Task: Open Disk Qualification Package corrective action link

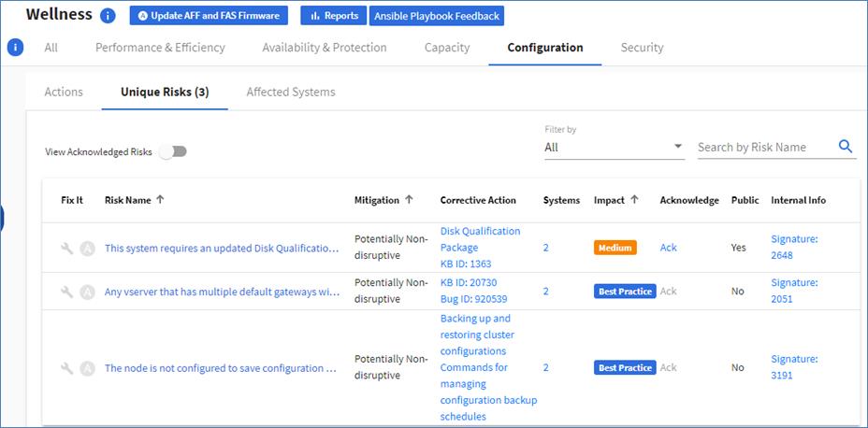Action: [x=480, y=239]
